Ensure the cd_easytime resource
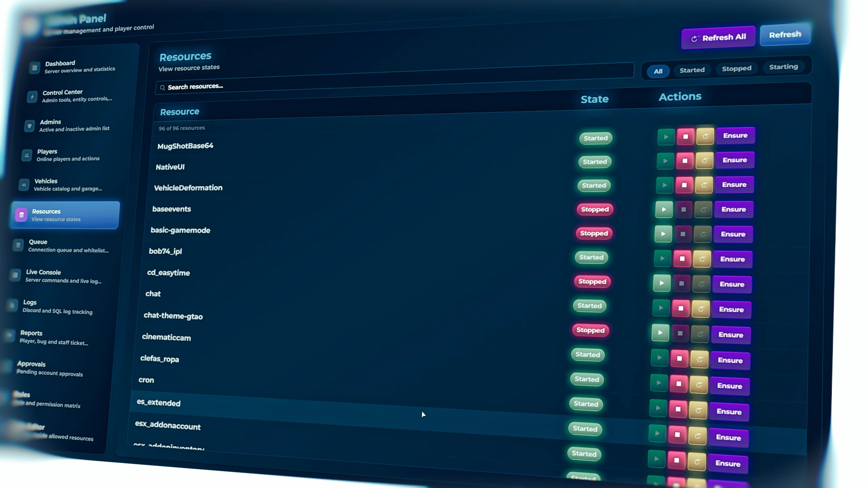 (x=732, y=284)
